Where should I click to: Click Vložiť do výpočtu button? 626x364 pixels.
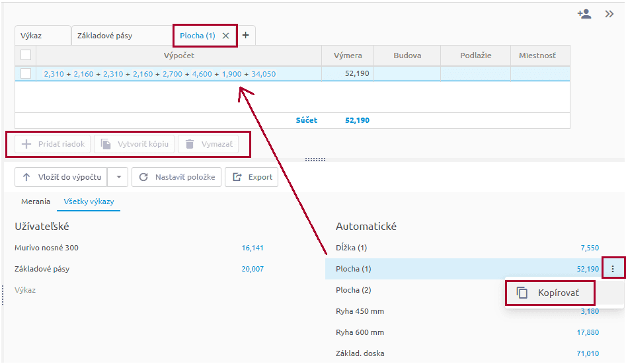61,177
